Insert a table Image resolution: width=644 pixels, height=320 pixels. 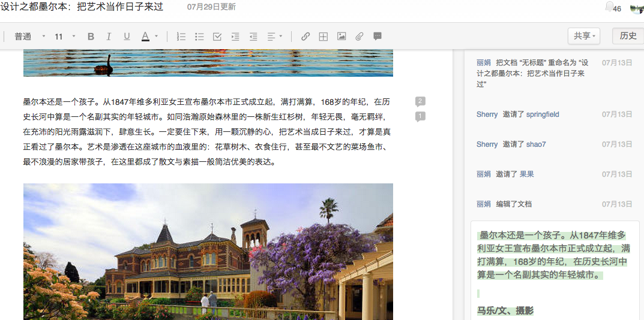point(324,37)
